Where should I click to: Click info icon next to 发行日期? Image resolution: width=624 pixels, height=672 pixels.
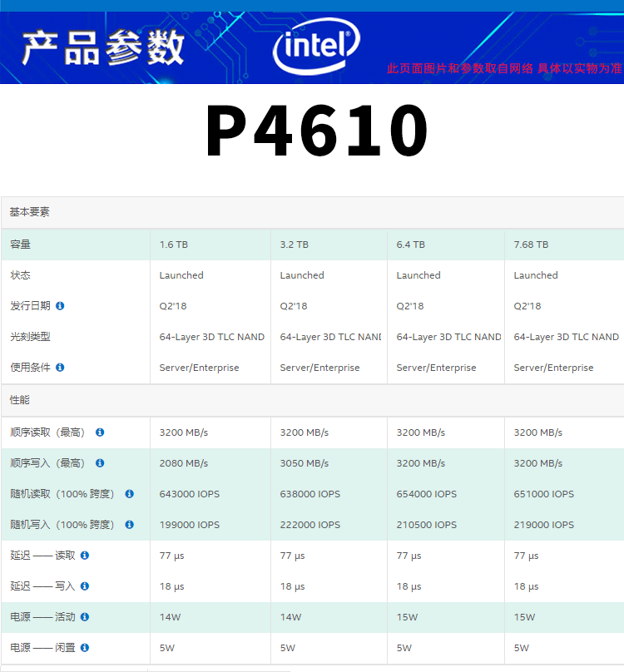(60, 306)
